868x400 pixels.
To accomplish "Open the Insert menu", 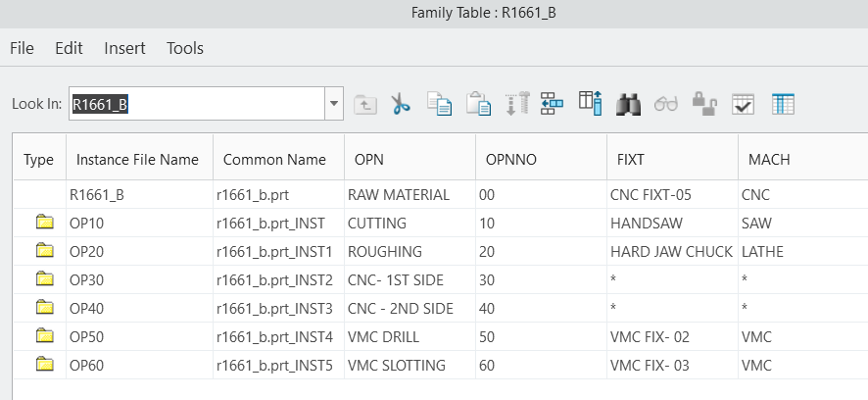I will (124, 48).
